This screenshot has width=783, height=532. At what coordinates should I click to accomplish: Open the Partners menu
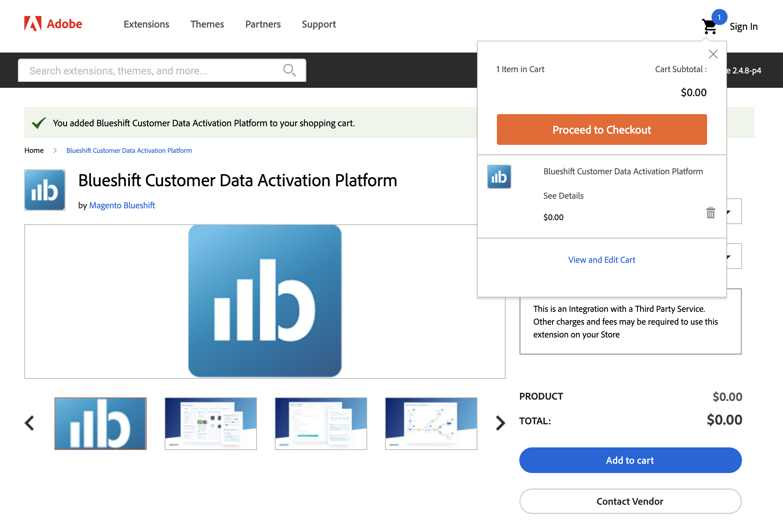(263, 24)
